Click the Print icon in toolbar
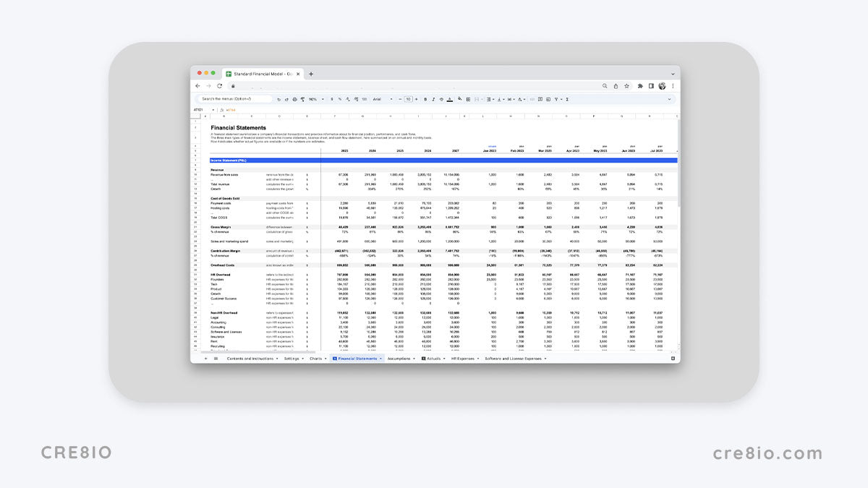Image resolution: width=868 pixels, height=488 pixels. pyautogui.click(x=294, y=99)
